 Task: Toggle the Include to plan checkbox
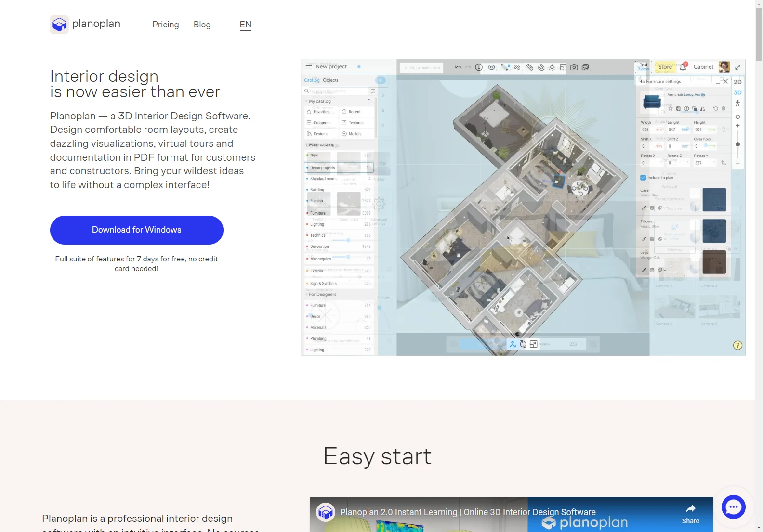point(643,178)
